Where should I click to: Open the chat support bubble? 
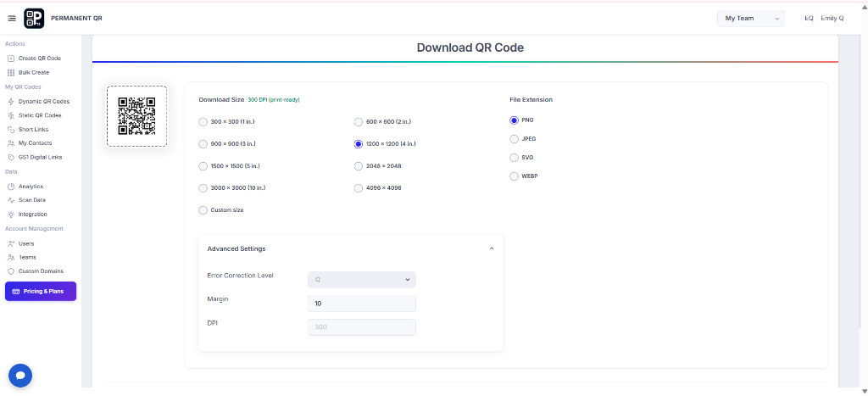pyautogui.click(x=20, y=376)
